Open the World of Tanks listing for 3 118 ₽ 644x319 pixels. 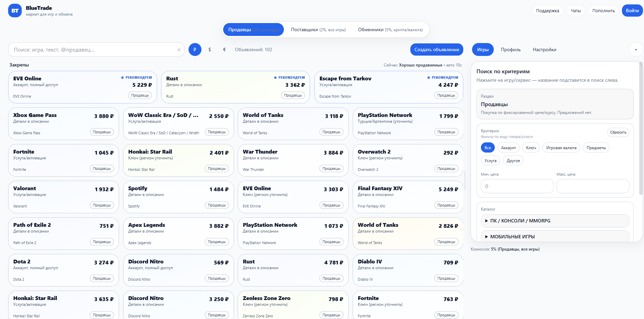(293, 124)
